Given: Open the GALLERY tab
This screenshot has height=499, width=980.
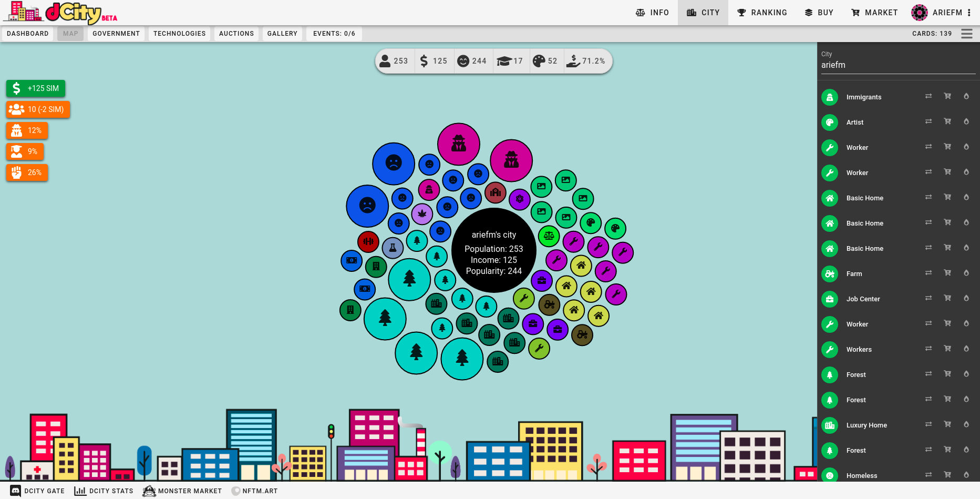Looking at the screenshot, I should pos(282,34).
